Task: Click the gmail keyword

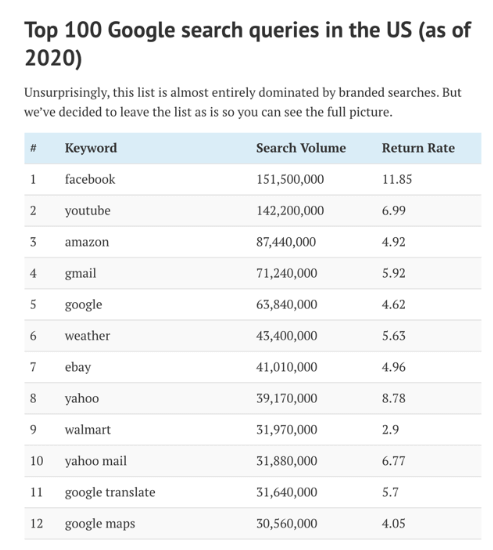Action: point(80,273)
